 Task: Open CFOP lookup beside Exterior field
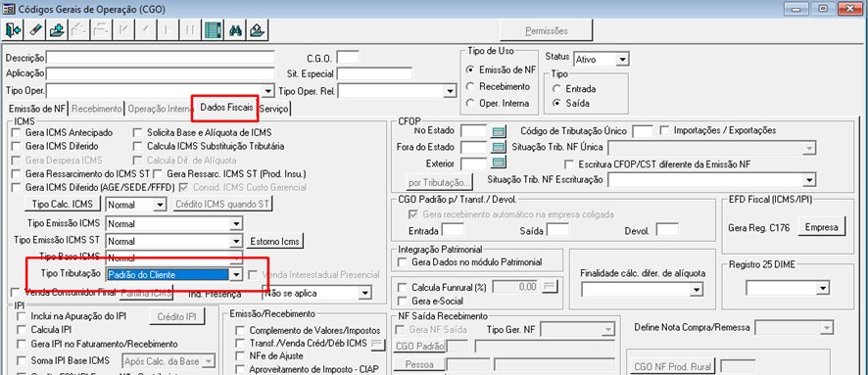(x=499, y=163)
